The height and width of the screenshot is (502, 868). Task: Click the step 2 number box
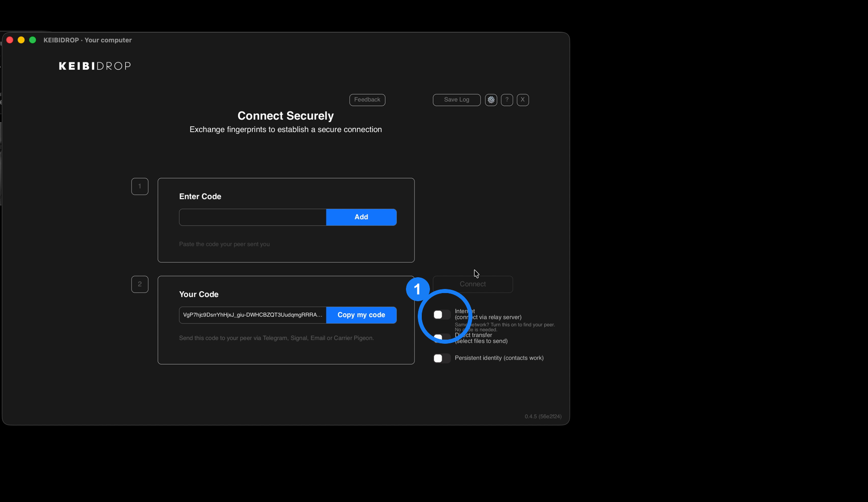140,284
